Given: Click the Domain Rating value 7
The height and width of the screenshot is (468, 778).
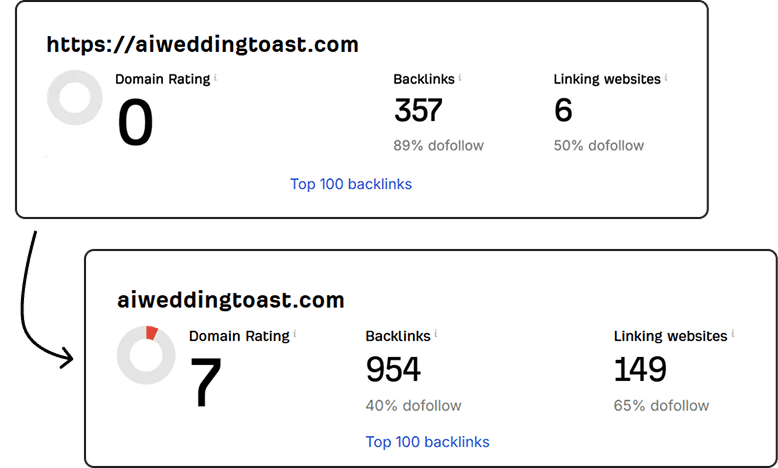Looking at the screenshot, I should click(x=205, y=380).
